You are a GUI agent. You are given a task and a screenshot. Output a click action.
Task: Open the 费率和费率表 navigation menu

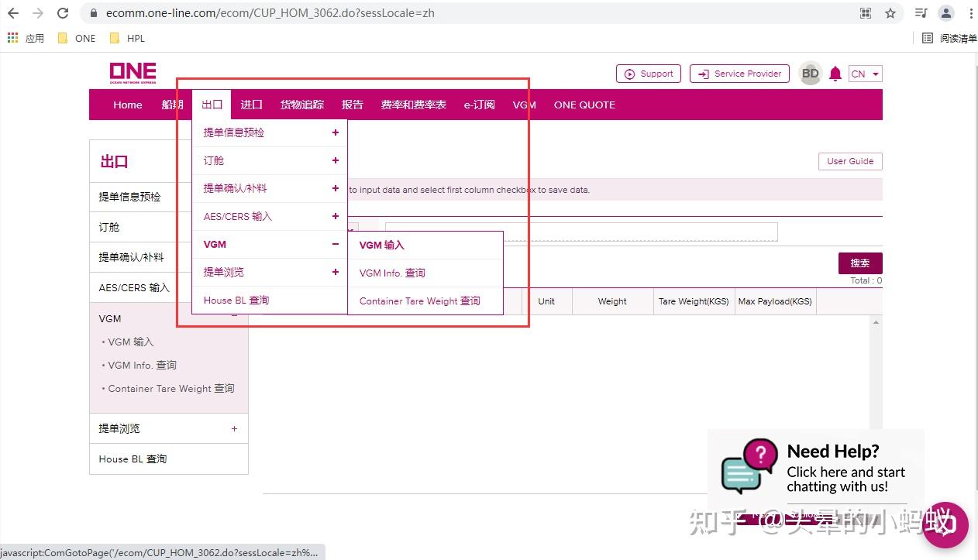click(413, 105)
